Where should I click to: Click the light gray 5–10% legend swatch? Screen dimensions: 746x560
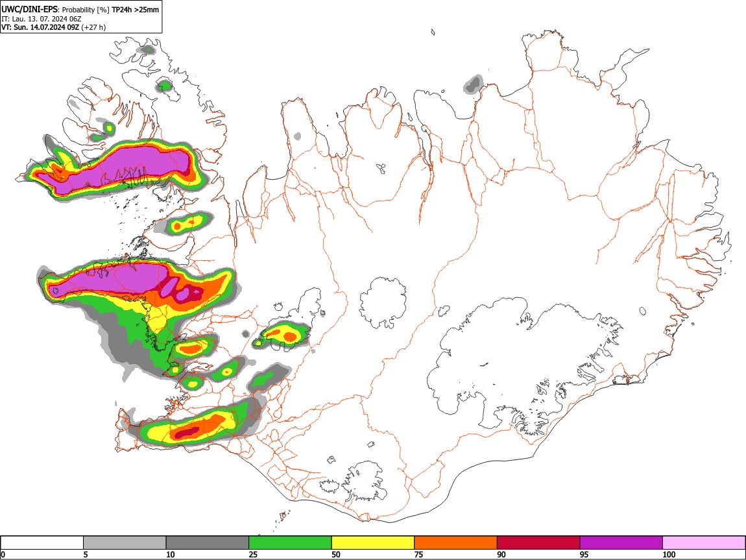point(125,542)
